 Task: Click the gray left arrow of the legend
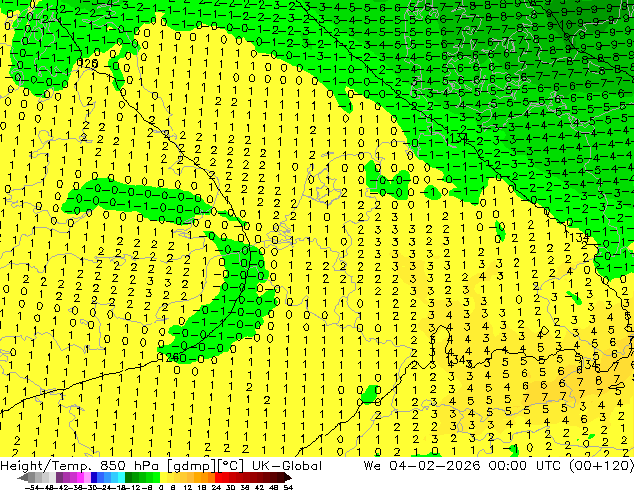[23, 478]
